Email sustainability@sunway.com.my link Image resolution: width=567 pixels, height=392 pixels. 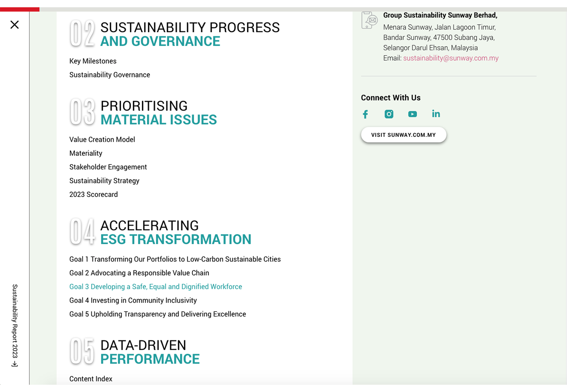point(451,58)
